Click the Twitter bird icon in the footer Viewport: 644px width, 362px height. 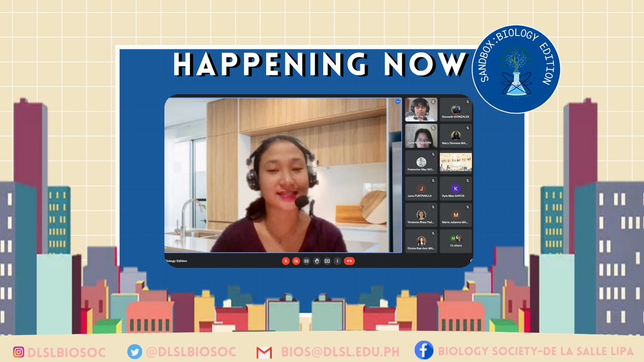point(134,352)
